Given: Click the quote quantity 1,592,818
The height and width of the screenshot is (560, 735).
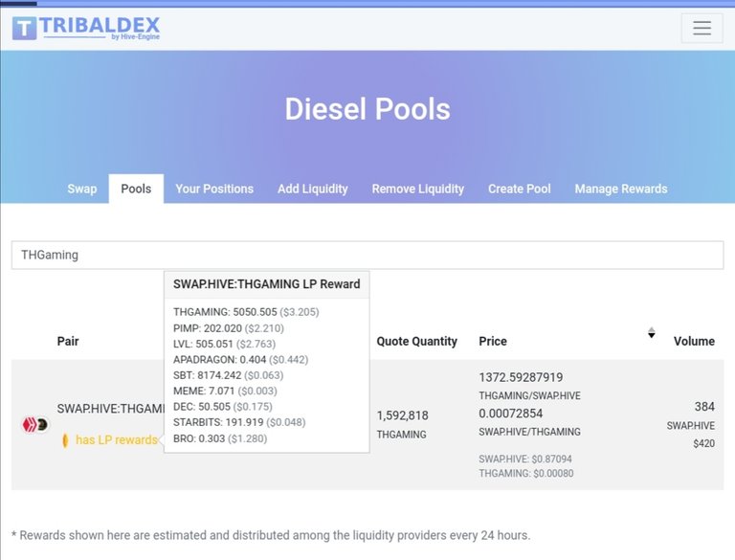Looking at the screenshot, I should pyautogui.click(x=402, y=415).
